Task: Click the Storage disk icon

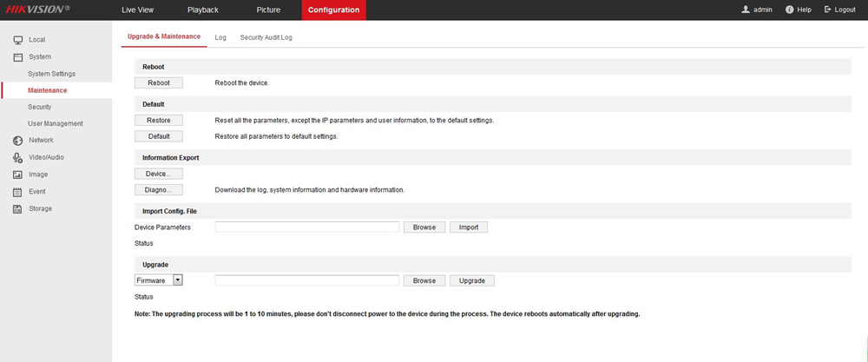Action: pyautogui.click(x=17, y=209)
